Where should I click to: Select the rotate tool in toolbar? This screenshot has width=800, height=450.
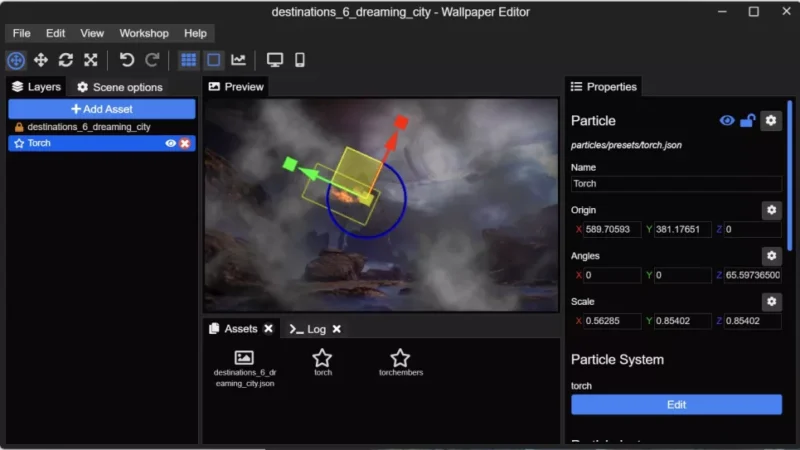[x=66, y=60]
